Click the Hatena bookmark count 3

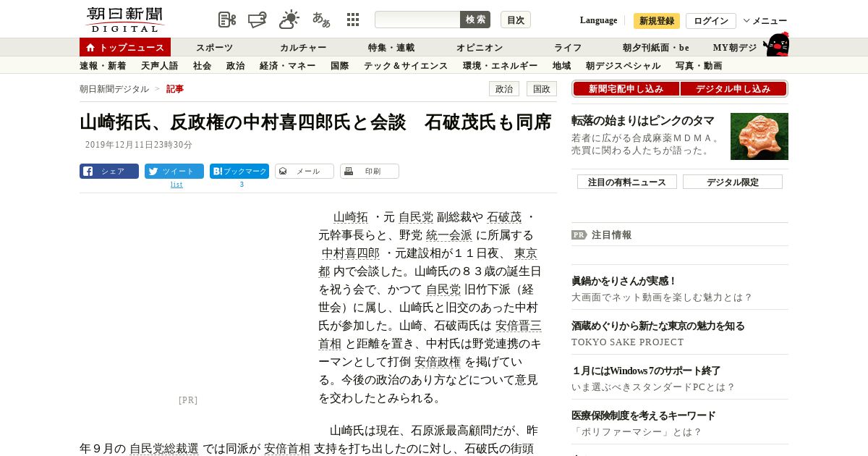click(242, 185)
